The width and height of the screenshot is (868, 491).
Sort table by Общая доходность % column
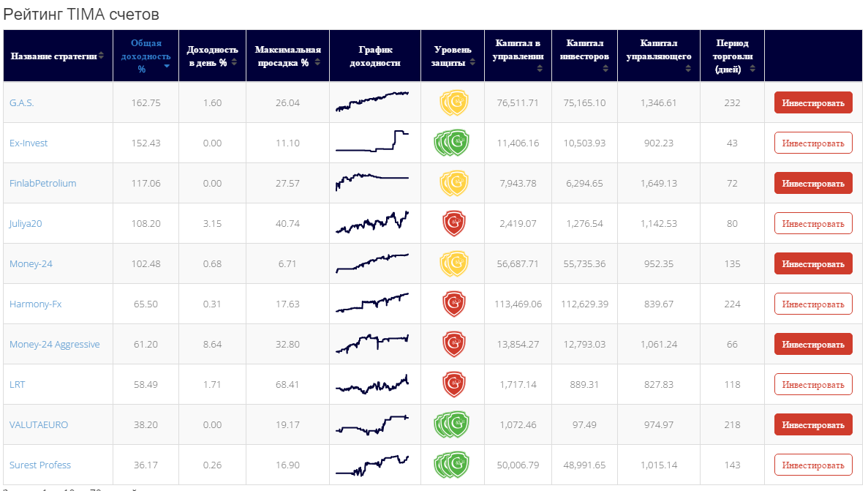pos(146,56)
